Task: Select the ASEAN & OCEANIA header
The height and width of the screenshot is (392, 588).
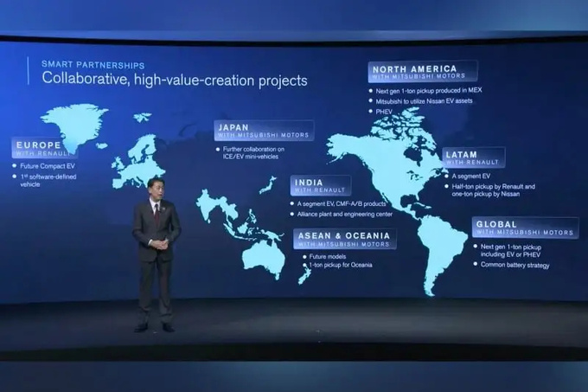Action: [345, 239]
